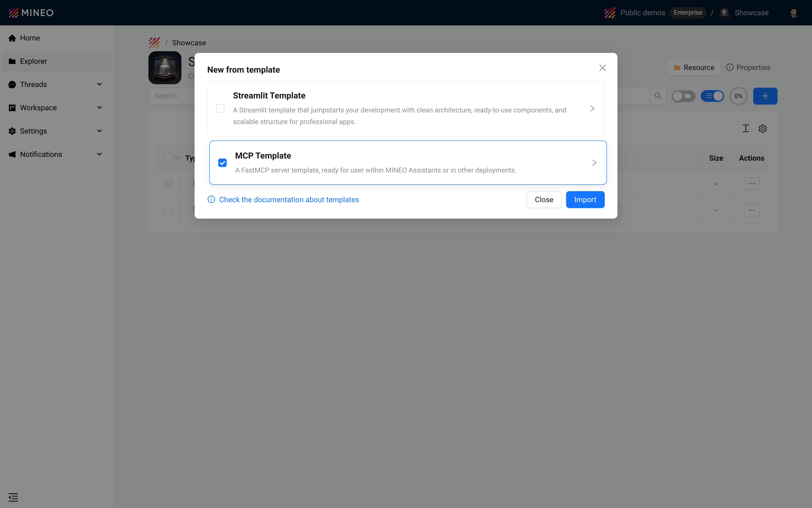Expand Streamlit Template details arrow
The height and width of the screenshot is (508, 812).
point(592,109)
